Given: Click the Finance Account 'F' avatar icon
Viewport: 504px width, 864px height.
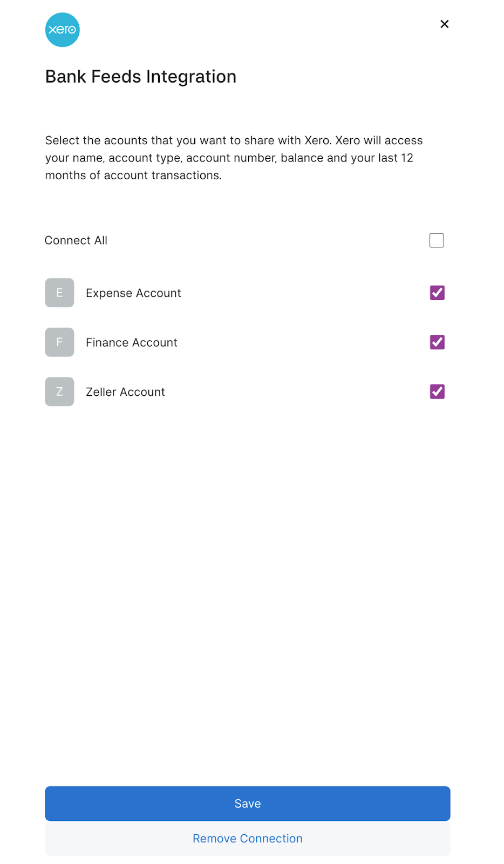Looking at the screenshot, I should [x=59, y=342].
